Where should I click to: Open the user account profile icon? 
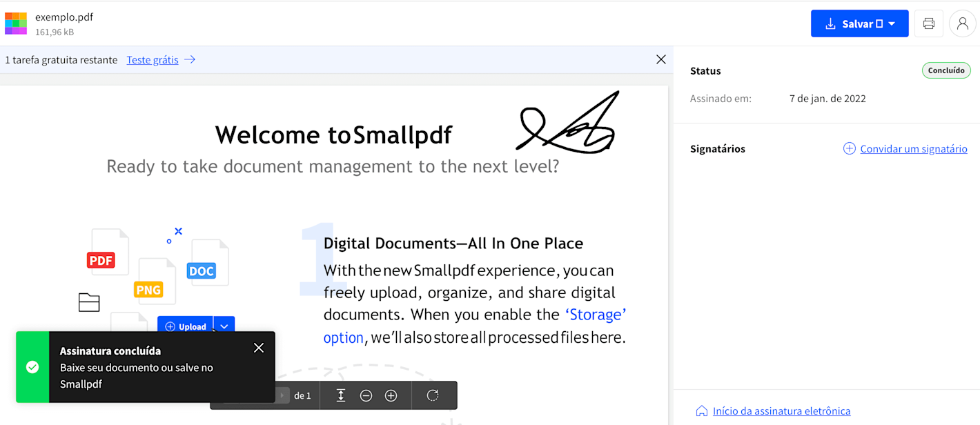pos(963,23)
